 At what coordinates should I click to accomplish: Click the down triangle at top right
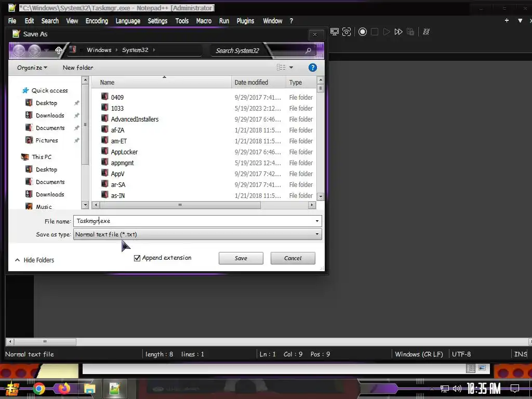point(520,21)
